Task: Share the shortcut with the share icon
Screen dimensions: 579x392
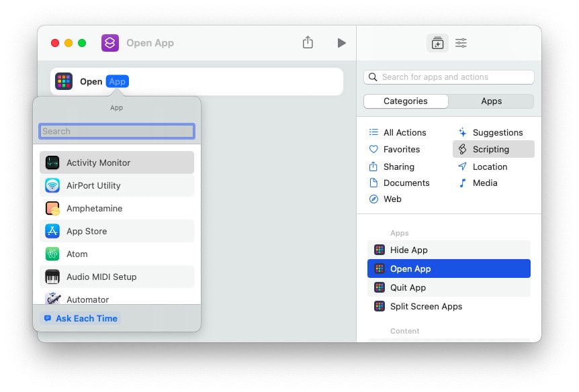Action: (x=308, y=42)
